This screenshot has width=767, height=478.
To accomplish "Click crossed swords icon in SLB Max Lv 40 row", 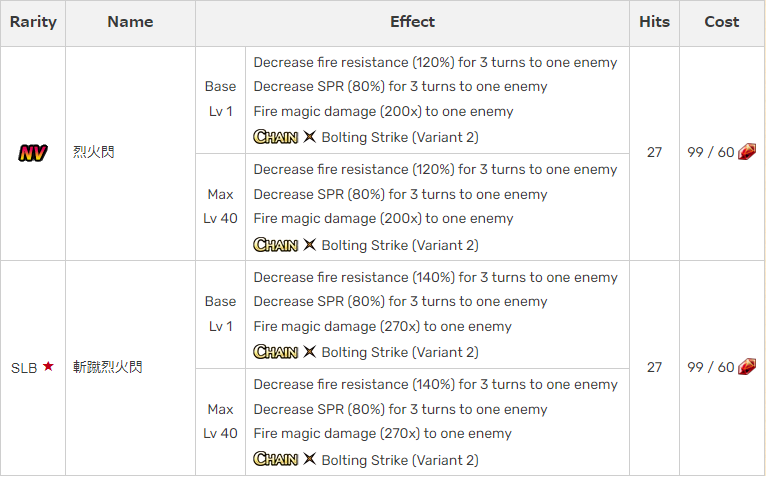I will 309,459.
